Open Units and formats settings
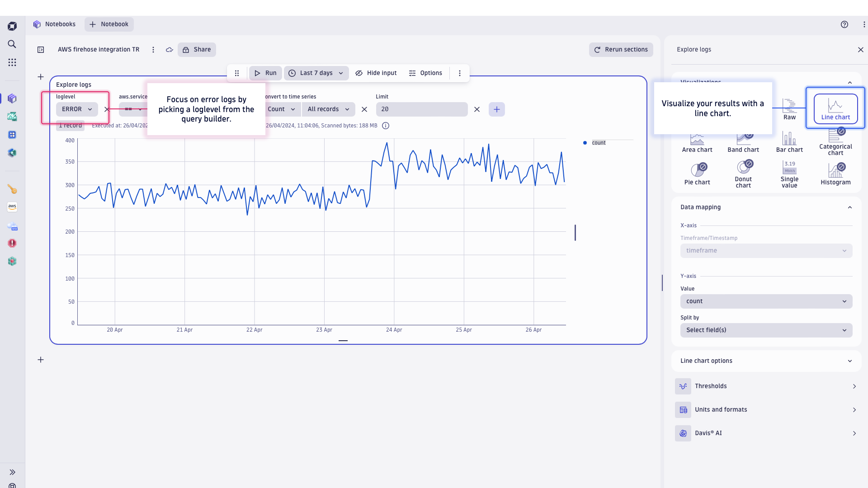Screen dimensions: 868x488 click(766, 409)
